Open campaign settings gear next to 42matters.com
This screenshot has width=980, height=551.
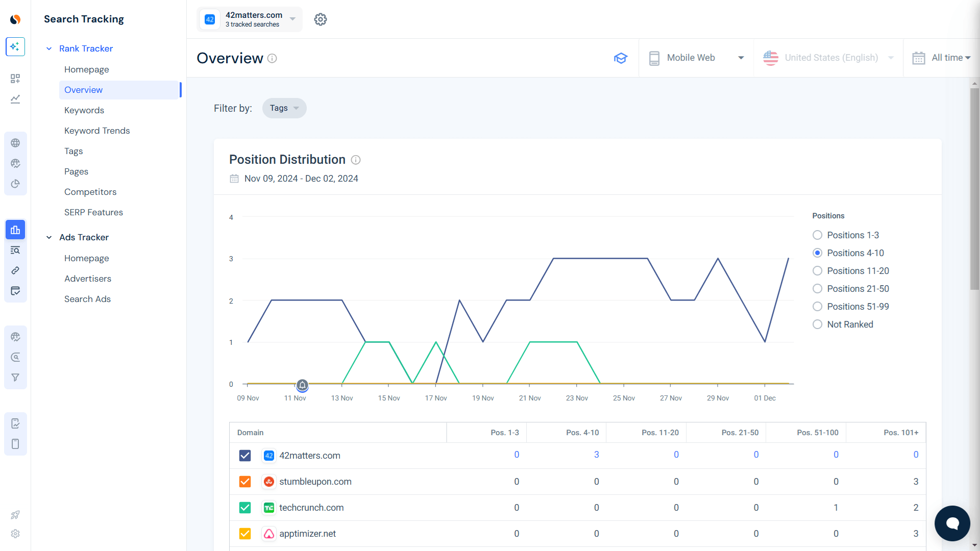321,19
